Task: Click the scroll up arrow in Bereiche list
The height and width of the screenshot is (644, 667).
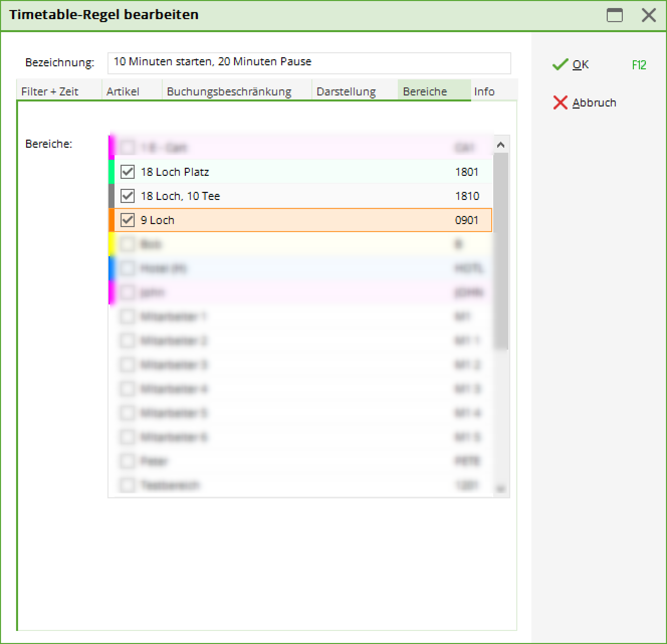Action: (501, 145)
